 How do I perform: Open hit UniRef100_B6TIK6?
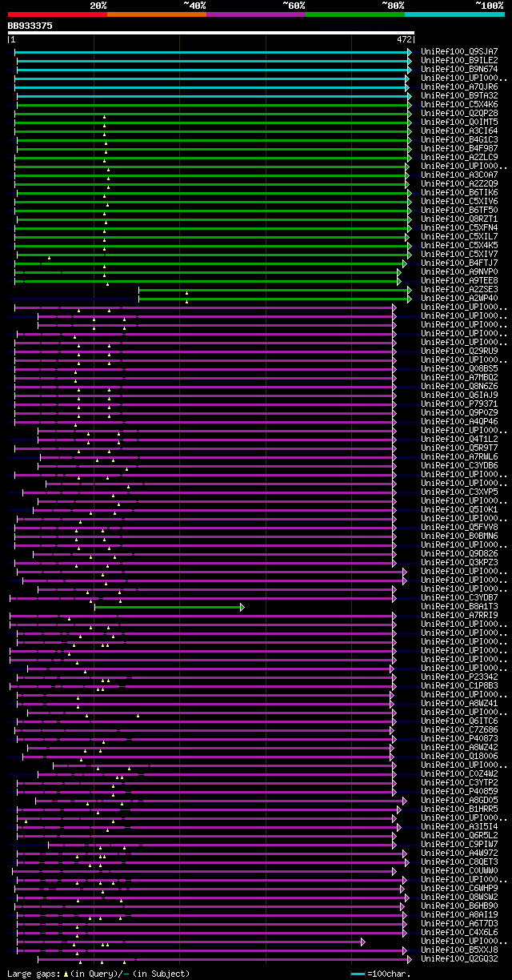(459, 193)
